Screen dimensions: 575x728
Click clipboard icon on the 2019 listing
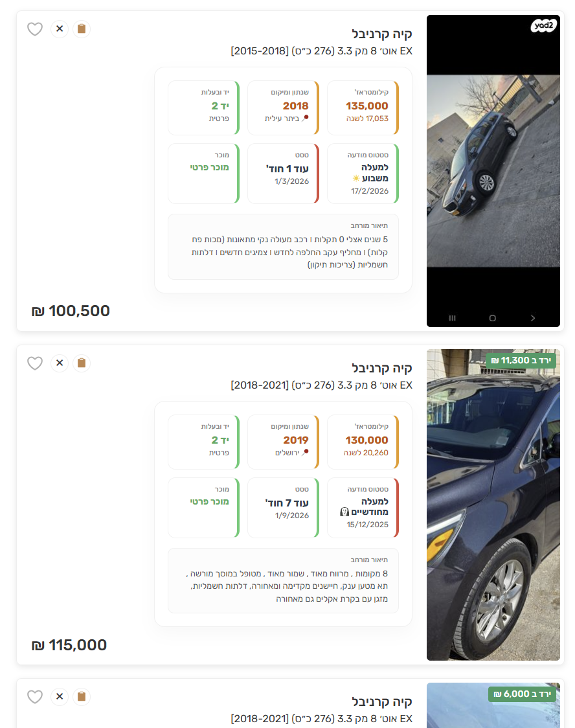click(x=81, y=363)
